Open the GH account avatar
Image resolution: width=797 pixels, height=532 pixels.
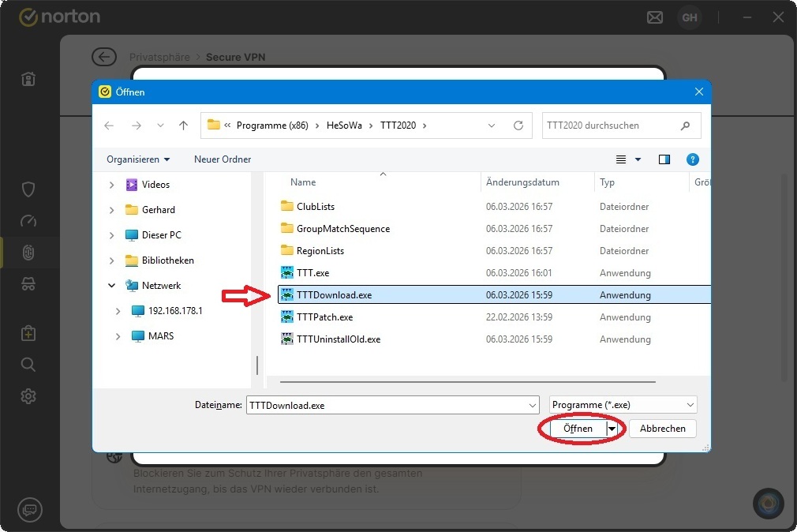tap(689, 18)
